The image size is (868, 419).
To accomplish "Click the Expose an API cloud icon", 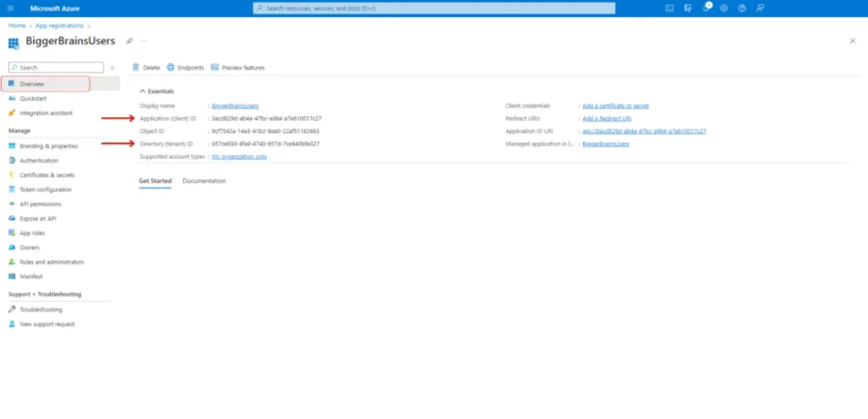I will click(x=12, y=219).
